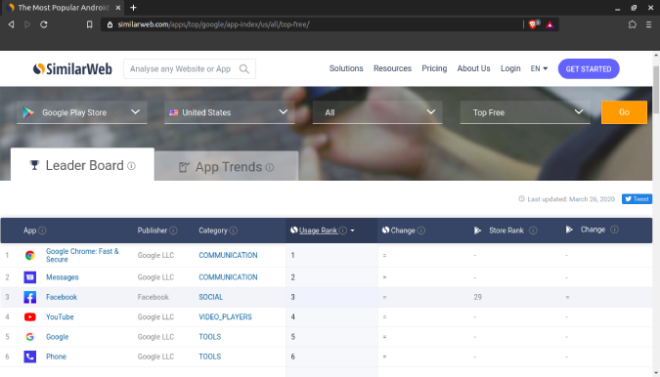Open EN language dropdown
This screenshot has height=377, width=660.
pyautogui.click(x=539, y=69)
